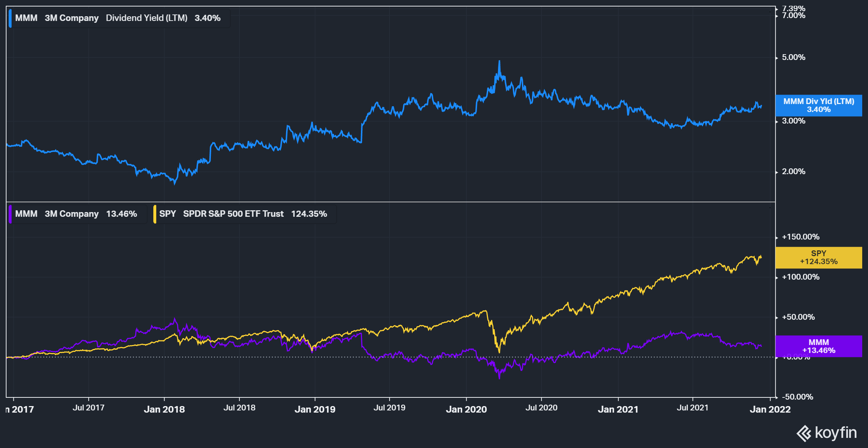Click the Jan 2021 date label

coord(618,409)
